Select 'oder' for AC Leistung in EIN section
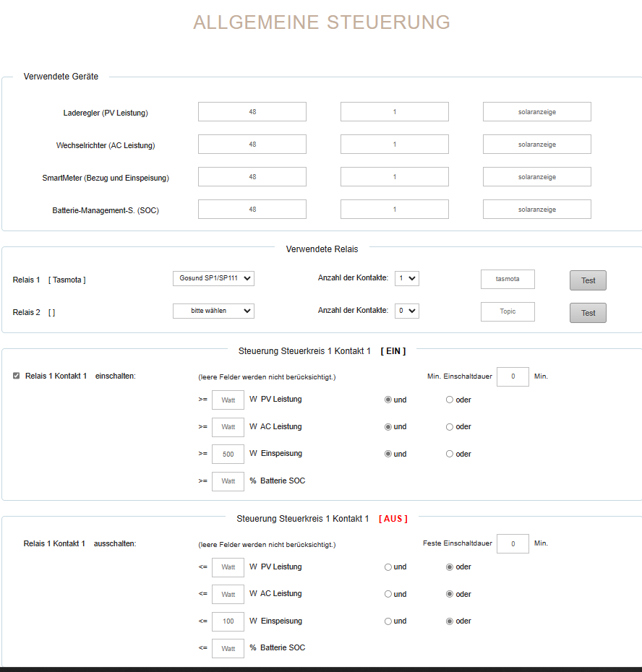Viewport: 642px width, 672px height. point(450,427)
